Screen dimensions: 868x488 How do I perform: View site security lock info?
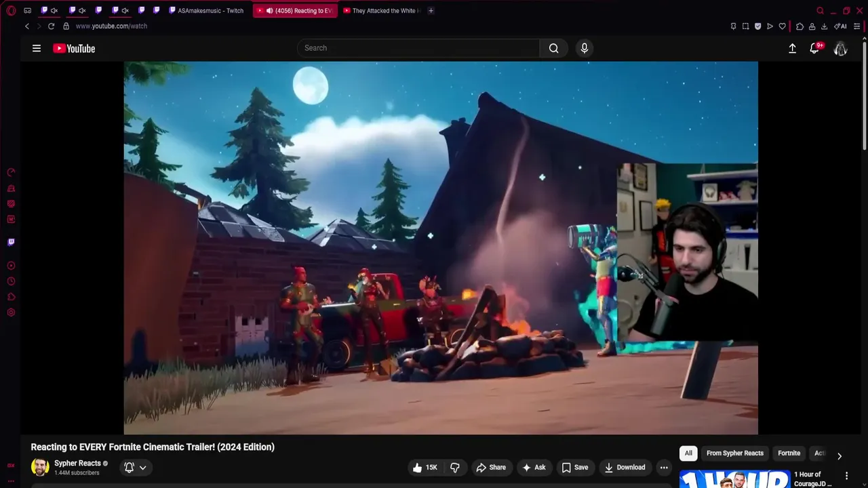coord(66,26)
